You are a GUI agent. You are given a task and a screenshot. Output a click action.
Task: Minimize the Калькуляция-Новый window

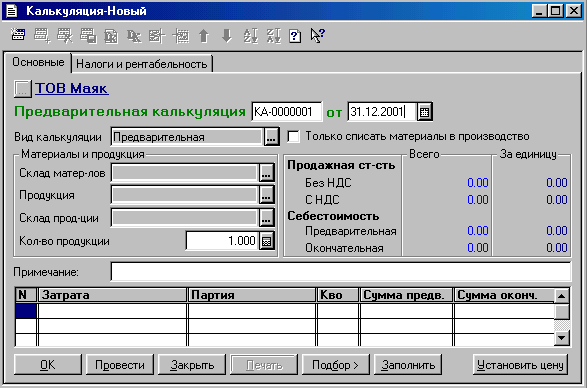tap(539, 10)
